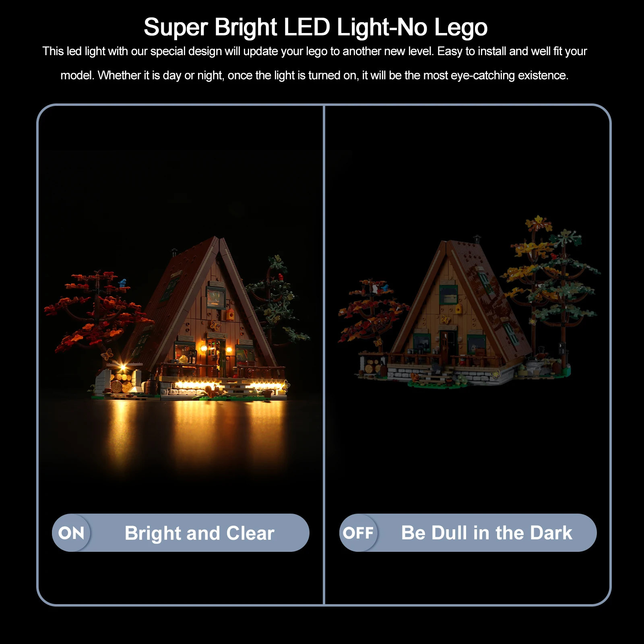The height and width of the screenshot is (644, 644).
Task: Click the chimney on the unlit cabin roof
Action: (477, 239)
